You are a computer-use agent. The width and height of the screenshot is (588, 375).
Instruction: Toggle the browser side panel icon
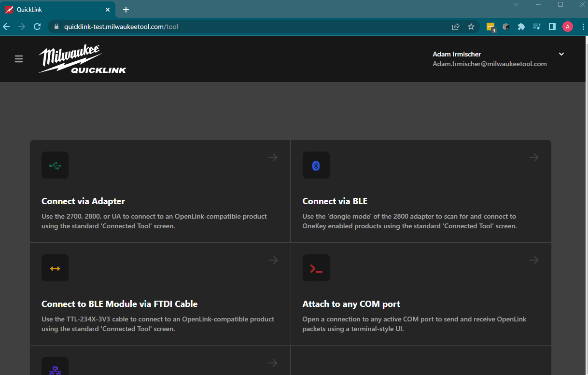click(x=552, y=27)
